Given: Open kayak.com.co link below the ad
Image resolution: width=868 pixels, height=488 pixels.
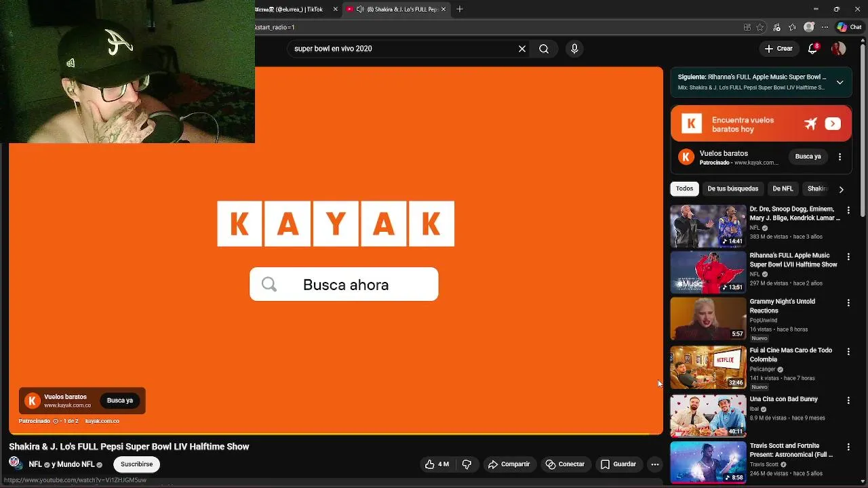Looking at the screenshot, I should tap(102, 421).
